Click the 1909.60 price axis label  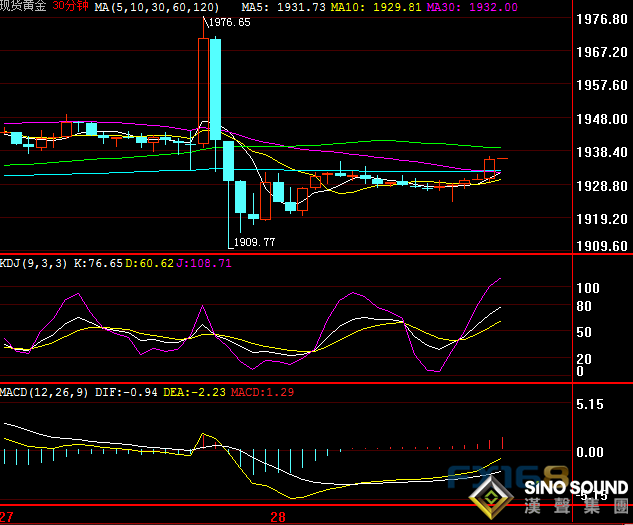coord(602,246)
